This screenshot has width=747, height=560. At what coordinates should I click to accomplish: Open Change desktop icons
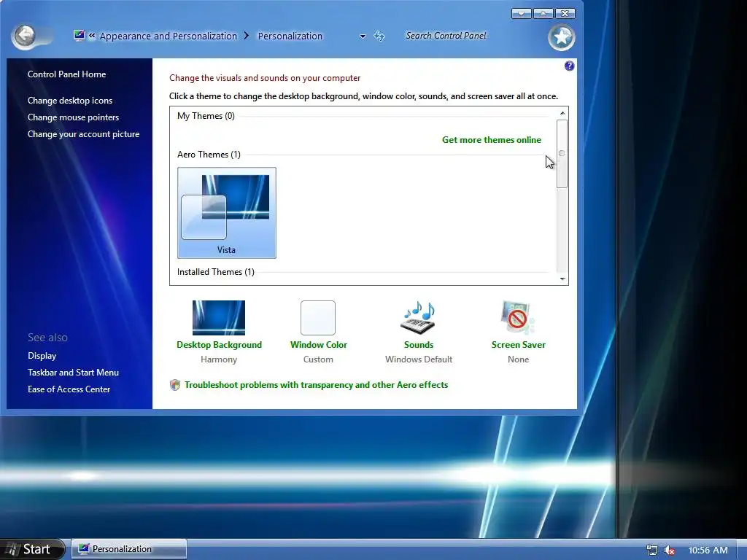point(70,101)
